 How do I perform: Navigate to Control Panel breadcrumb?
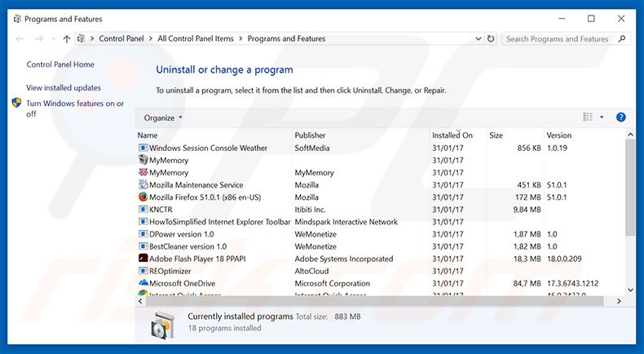(x=121, y=38)
